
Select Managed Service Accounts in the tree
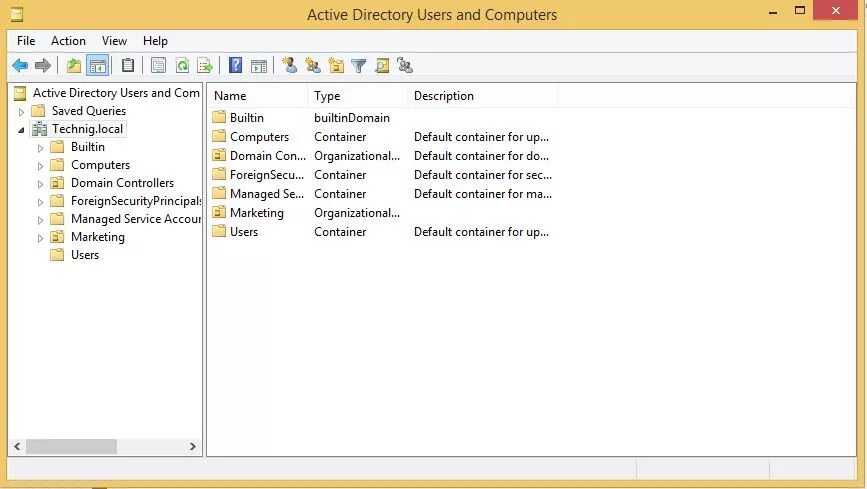[x=136, y=219]
